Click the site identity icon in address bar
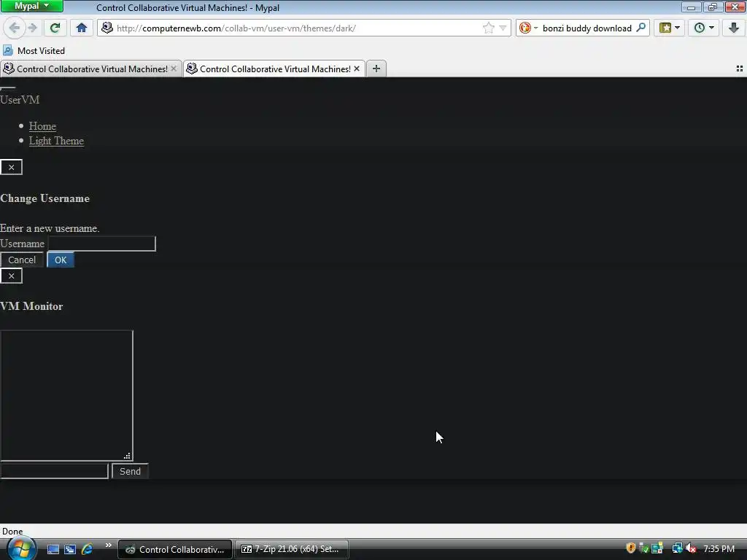Screen dimensions: 747x560 (107, 28)
